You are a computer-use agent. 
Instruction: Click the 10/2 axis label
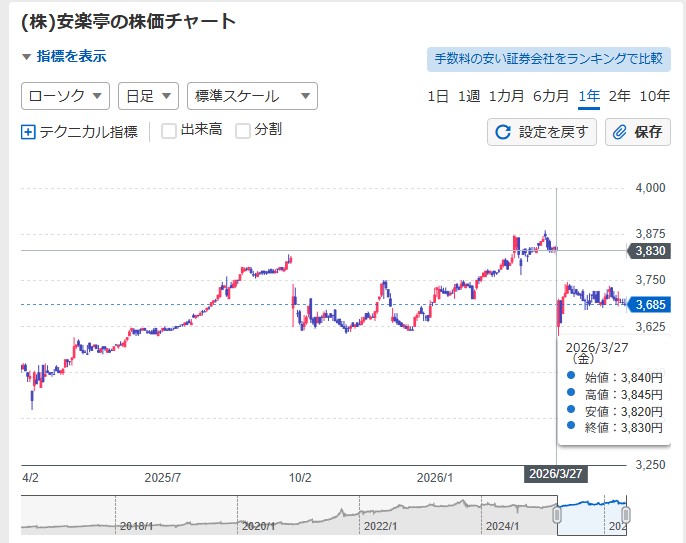pos(300,477)
